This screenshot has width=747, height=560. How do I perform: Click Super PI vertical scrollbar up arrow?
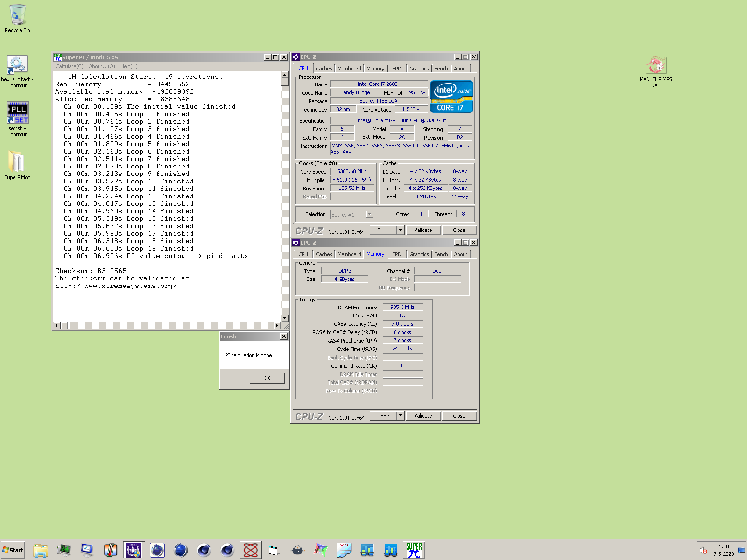tap(285, 75)
